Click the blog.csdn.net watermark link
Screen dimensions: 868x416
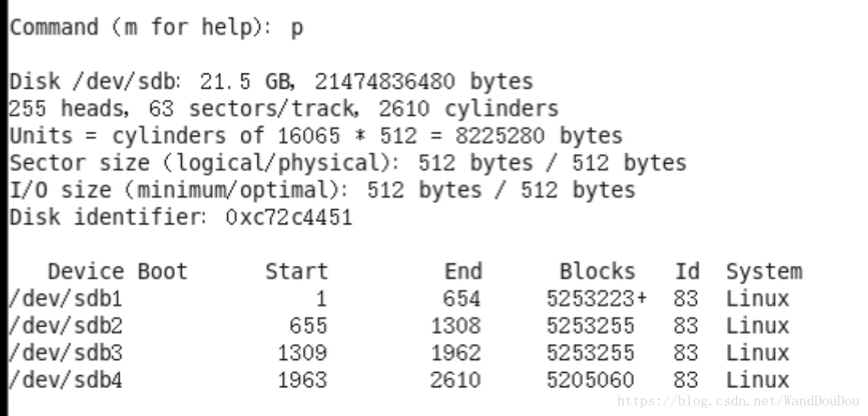(738, 401)
